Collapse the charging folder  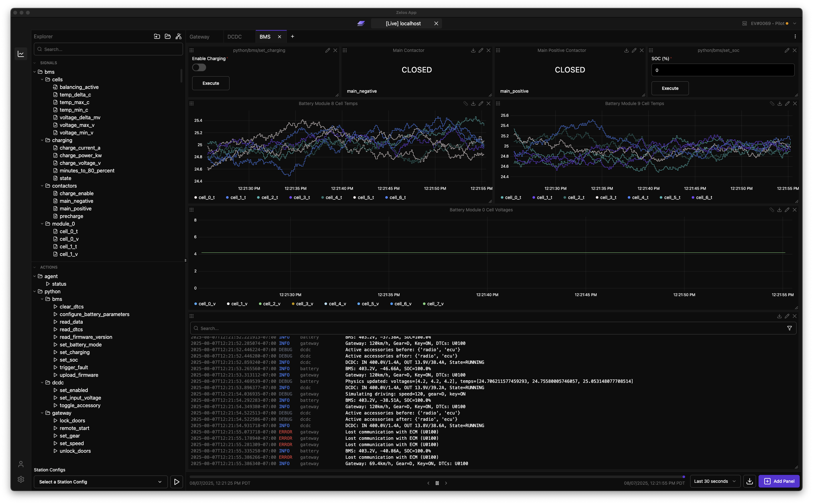42,140
